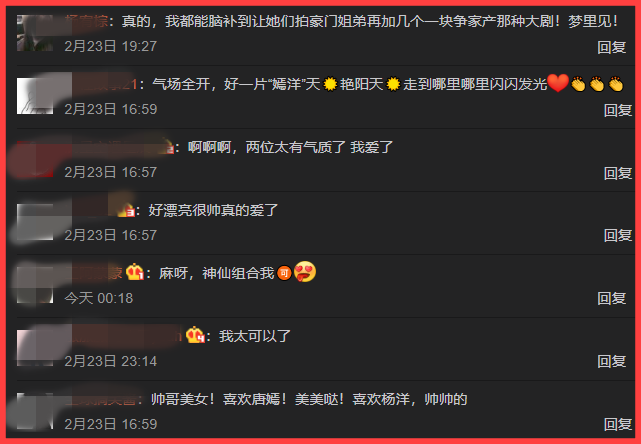
Task: Open red avatar beside 啊啊啊 comment
Action: [x=35, y=159]
